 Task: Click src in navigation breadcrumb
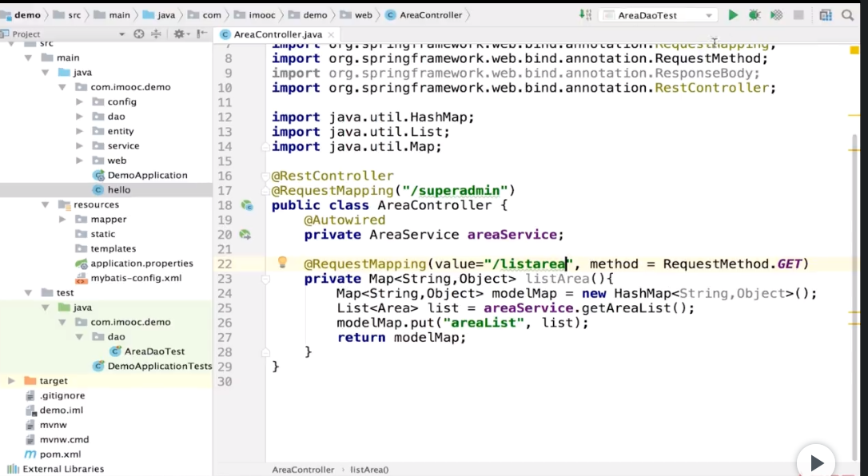tap(74, 15)
